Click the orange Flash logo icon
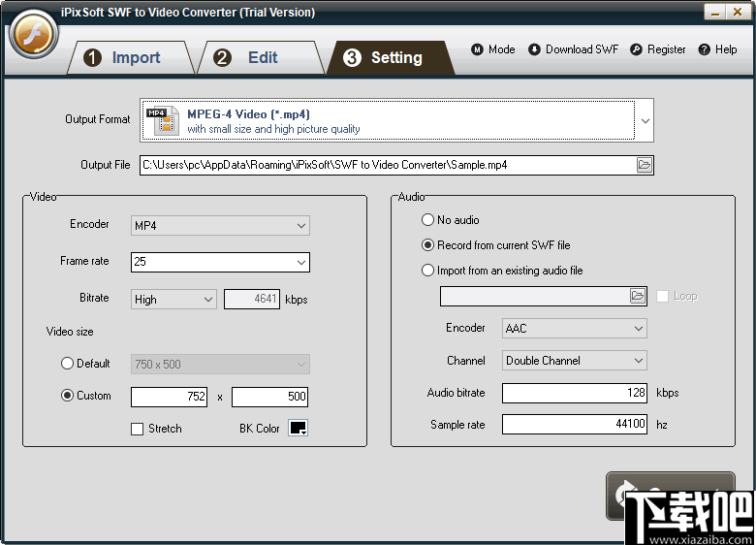The width and height of the screenshot is (756, 545). 33,34
